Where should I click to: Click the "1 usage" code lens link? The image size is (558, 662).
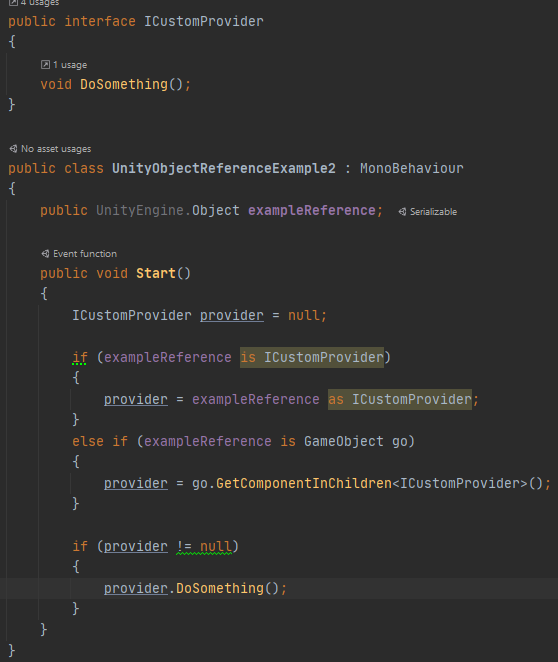pos(70,65)
